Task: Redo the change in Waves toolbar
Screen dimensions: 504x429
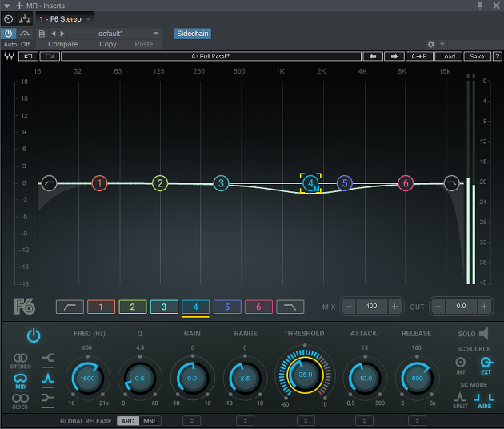Action: coord(50,57)
